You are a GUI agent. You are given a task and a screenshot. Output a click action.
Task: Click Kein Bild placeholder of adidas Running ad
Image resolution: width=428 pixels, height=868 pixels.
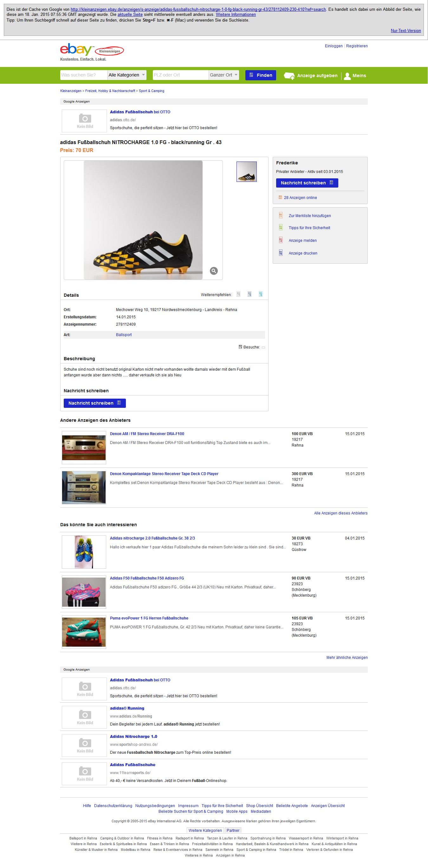point(84,717)
